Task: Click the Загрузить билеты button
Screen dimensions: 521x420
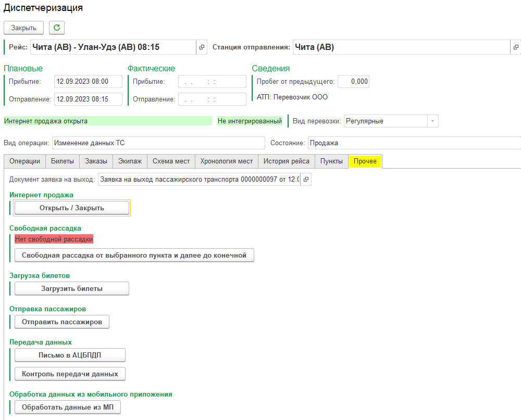Action: 72,288
